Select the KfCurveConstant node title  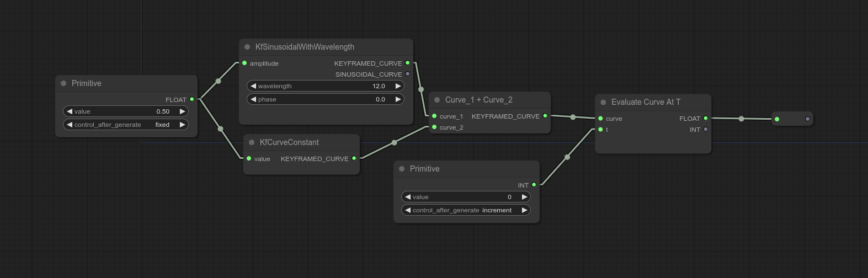(x=289, y=142)
